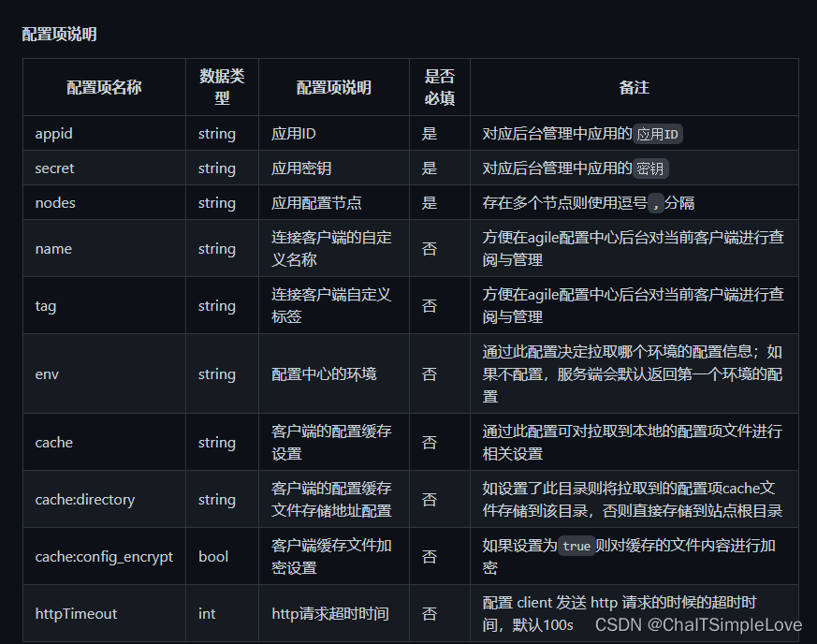
Task: Click the tag configuration item
Action: point(45,305)
